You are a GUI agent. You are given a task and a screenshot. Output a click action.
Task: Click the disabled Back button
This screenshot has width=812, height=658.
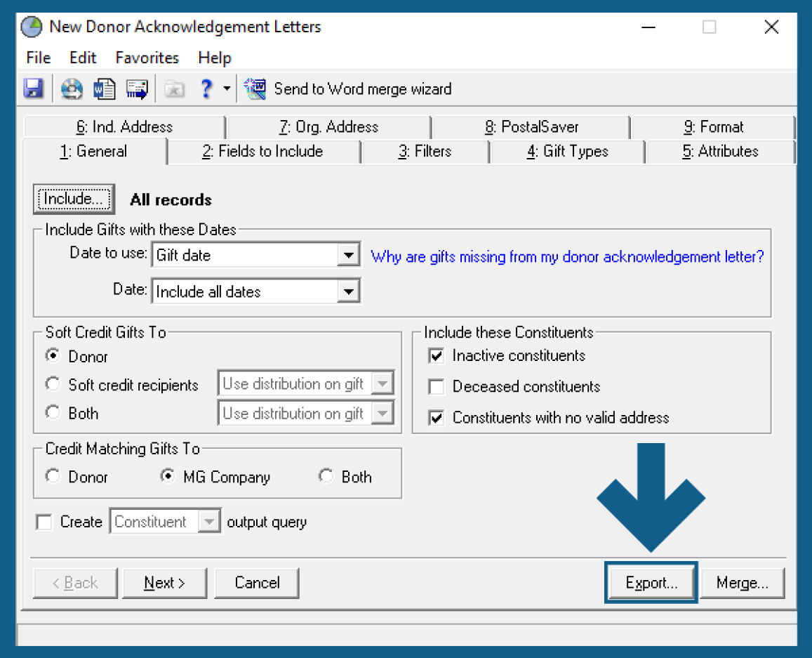(75, 583)
